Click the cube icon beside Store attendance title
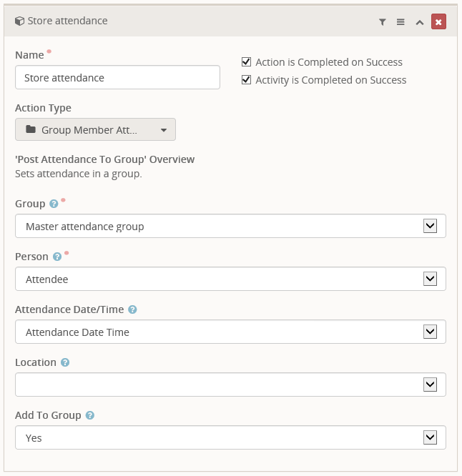The width and height of the screenshot is (462, 476). [x=19, y=21]
